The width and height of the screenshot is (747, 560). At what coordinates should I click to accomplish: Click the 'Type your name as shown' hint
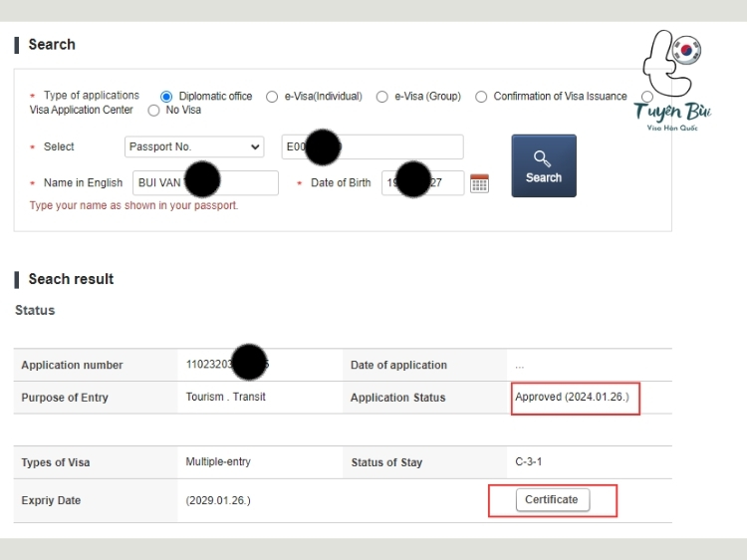(x=133, y=205)
